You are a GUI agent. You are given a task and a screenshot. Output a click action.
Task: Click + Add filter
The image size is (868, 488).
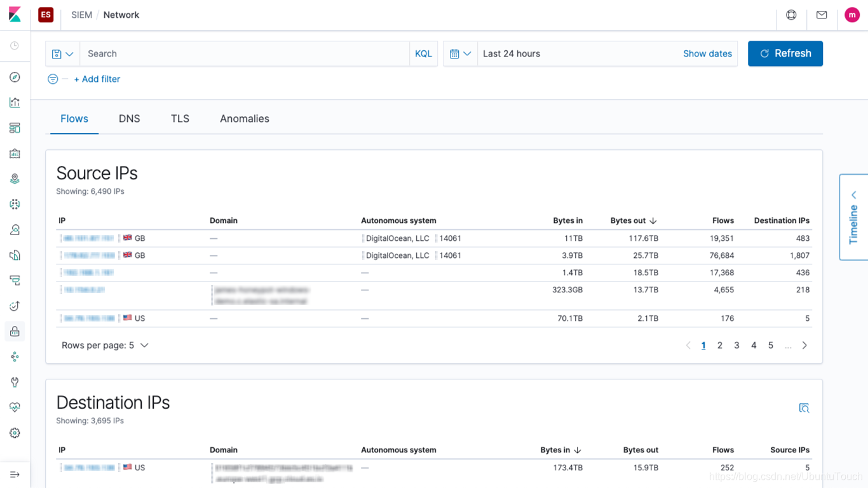pyautogui.click(x=97, y=79)
